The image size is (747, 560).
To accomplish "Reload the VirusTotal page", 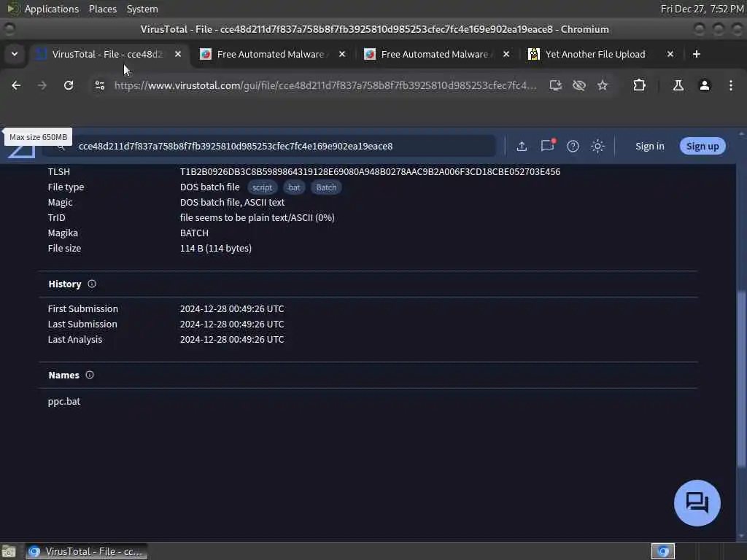I will (x=69, y=85).
